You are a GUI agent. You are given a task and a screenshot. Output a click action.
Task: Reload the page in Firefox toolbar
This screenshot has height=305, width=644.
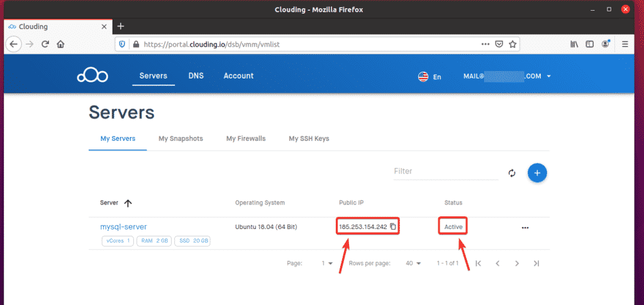pyautogui.click(x=45, y=44)
